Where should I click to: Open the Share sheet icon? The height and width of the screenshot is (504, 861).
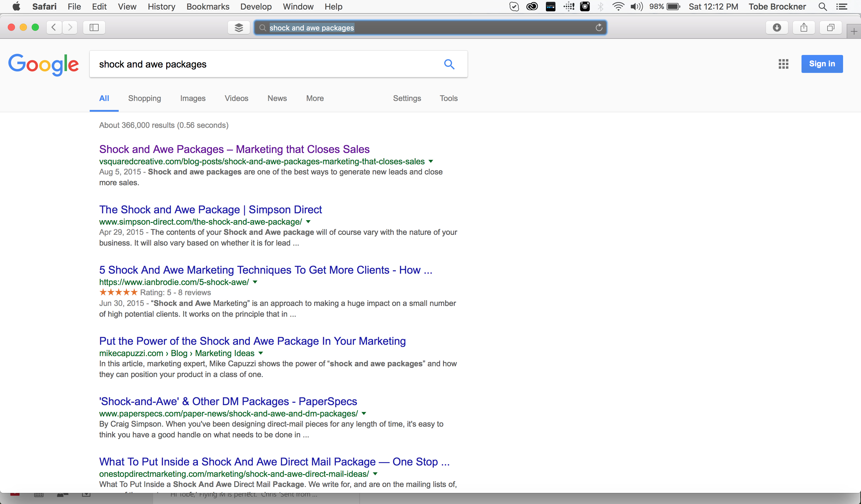[804, 27]
